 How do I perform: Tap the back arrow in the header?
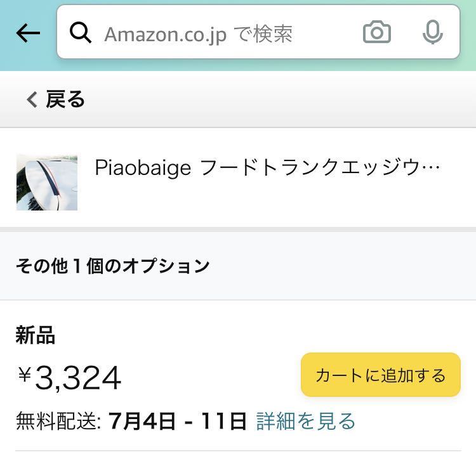28,33
